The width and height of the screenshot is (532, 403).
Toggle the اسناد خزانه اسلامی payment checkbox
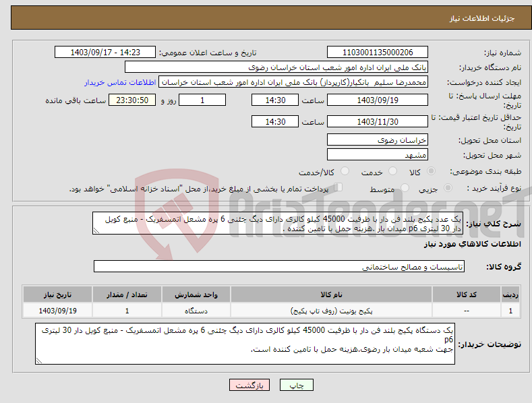click(x=338, y=187)
